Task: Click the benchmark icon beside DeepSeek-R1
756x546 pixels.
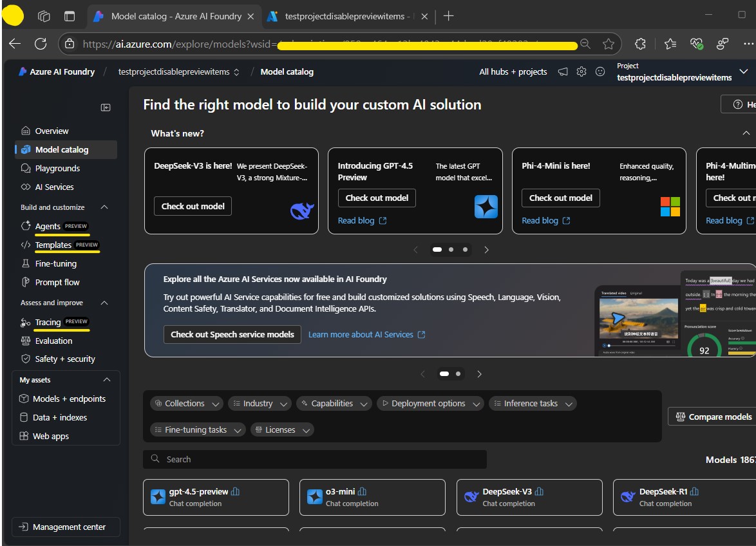Action: [x=694, y=491]
